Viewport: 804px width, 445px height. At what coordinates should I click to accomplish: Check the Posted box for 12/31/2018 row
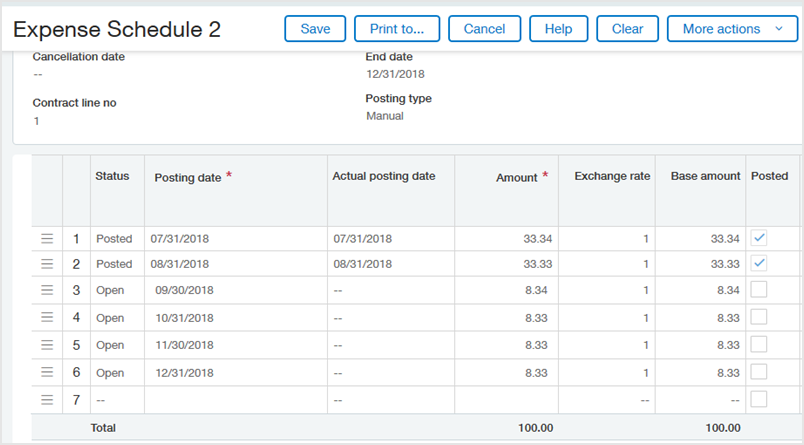pos(760,372)
